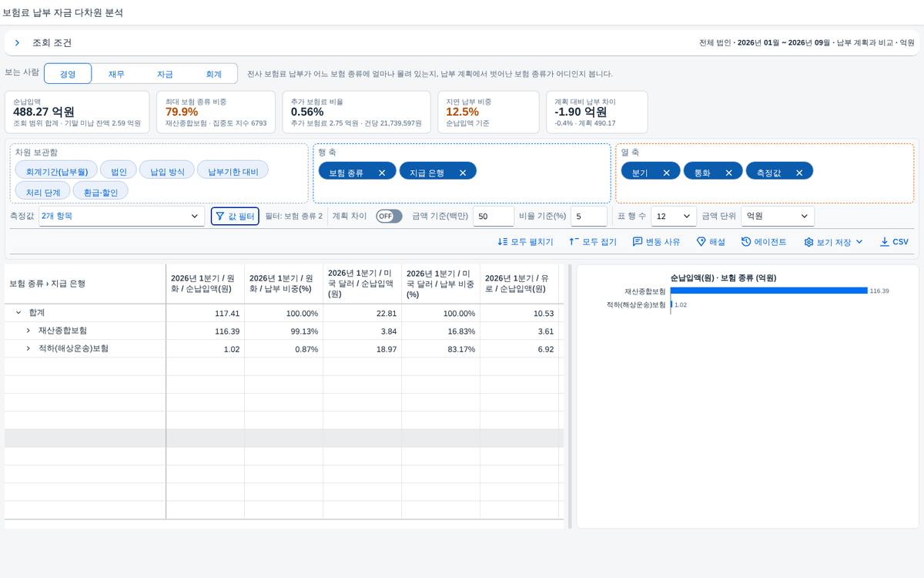Screen dimensions: 924x578
Task: Toggle the 계획 차이 switch
Action: pos(389,217)
